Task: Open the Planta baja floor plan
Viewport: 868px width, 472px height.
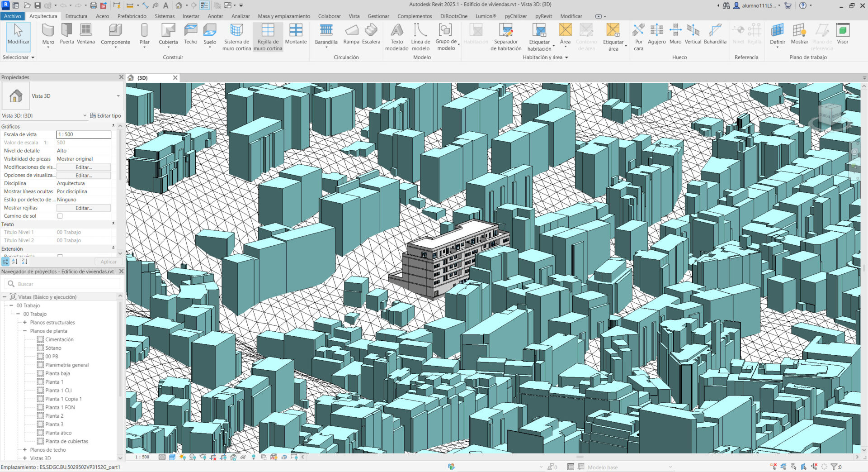Action: tap(57, 373)
